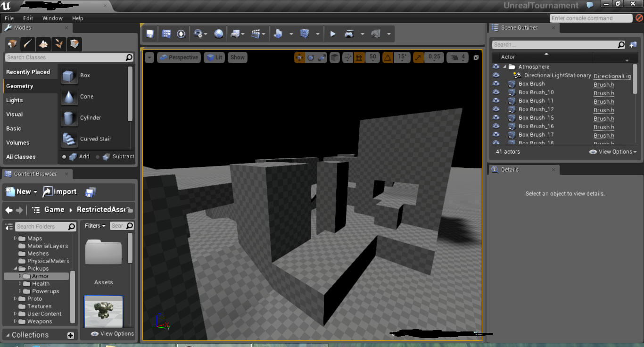Image resolution: width=644 pixels, height=347 pixels.
Task: Toggle rotation snapping in viewport toolbar
Action: click(388, 58)
